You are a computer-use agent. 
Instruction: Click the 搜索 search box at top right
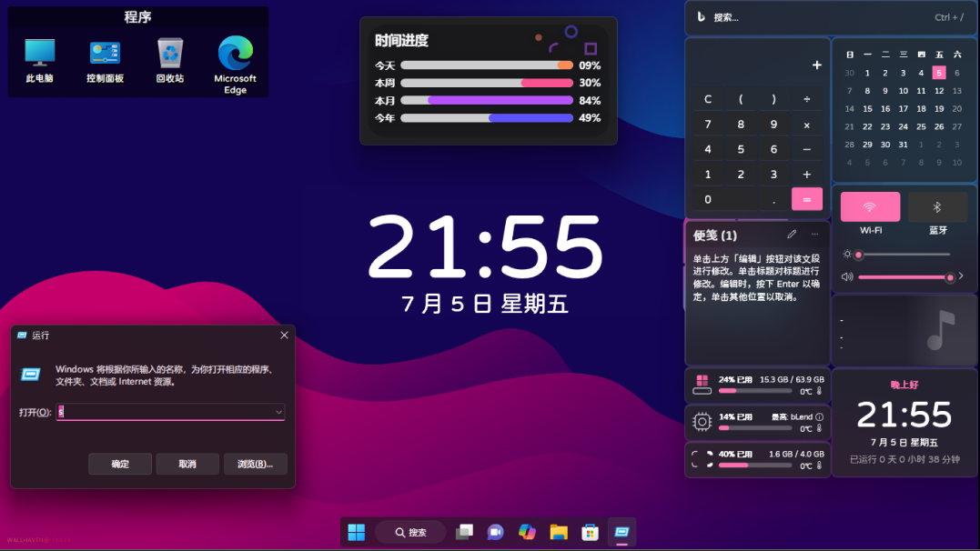(832, 17)
